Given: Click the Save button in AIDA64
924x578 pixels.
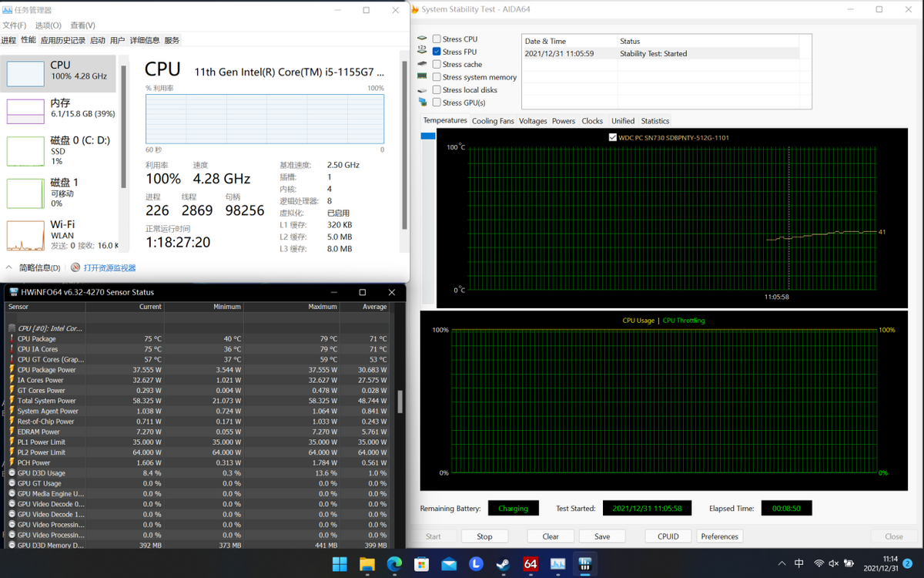Looking at the screenshot, I should coord(602,536).
